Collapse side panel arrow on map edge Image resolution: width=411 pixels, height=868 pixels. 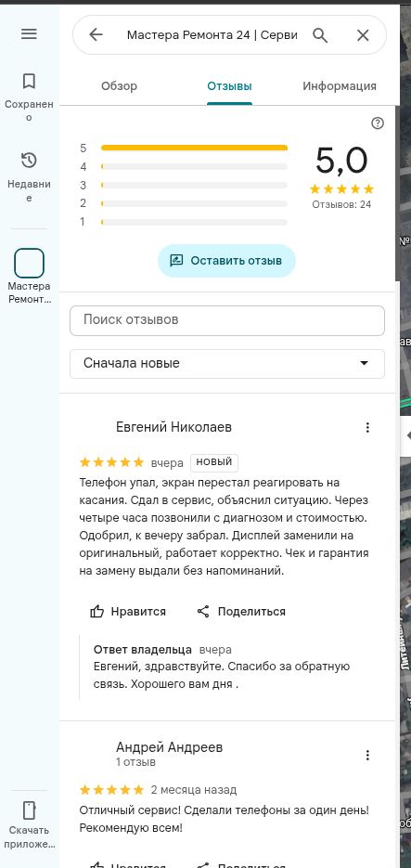[x=407, y=434]
